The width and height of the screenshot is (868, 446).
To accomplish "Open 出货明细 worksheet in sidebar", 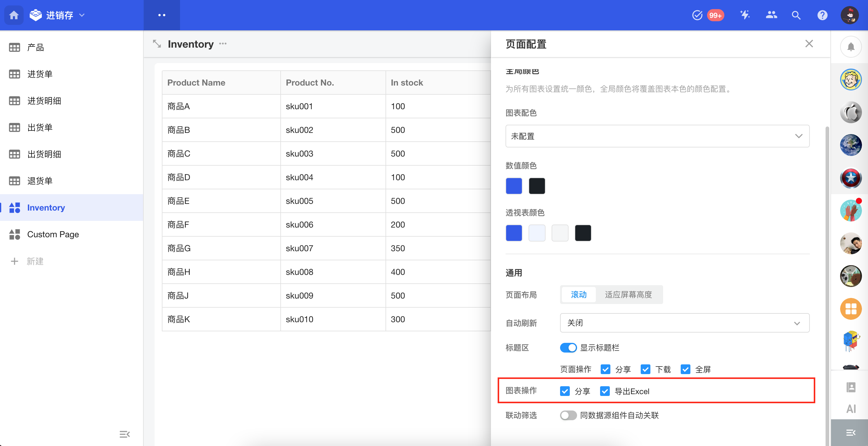I will [72, 154].
